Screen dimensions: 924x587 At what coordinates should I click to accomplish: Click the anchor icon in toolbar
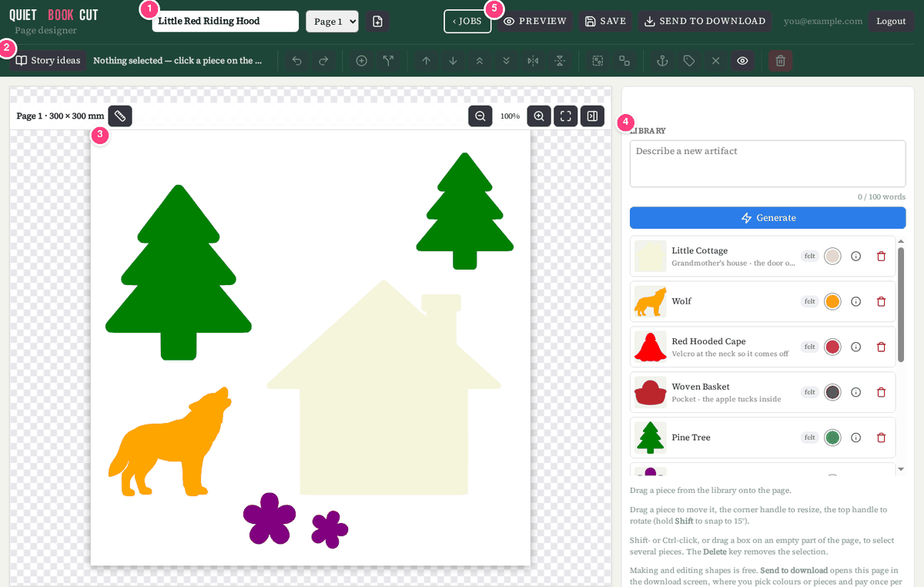[661, 60]
